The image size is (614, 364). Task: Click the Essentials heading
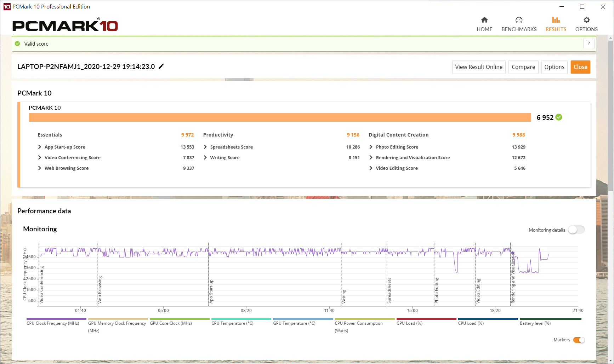[x=50, y=135]
